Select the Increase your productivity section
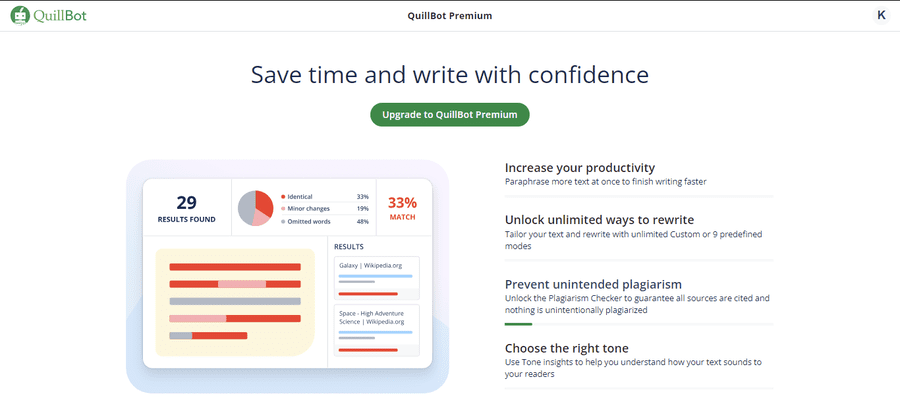The image size is (900, 400). (580, 168)
